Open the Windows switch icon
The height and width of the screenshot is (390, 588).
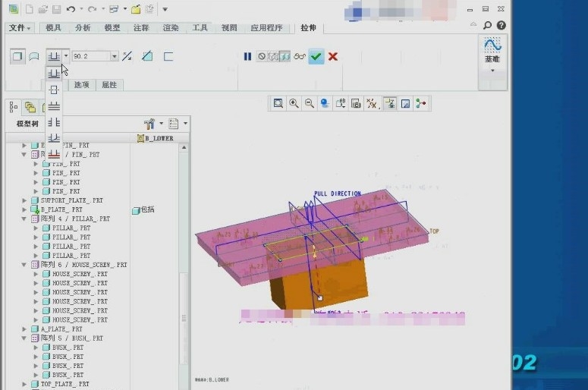pos(114,9)
